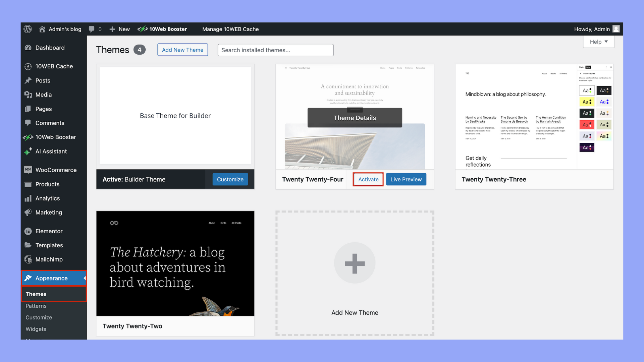Select the yellow Aa style swatch

587,102
